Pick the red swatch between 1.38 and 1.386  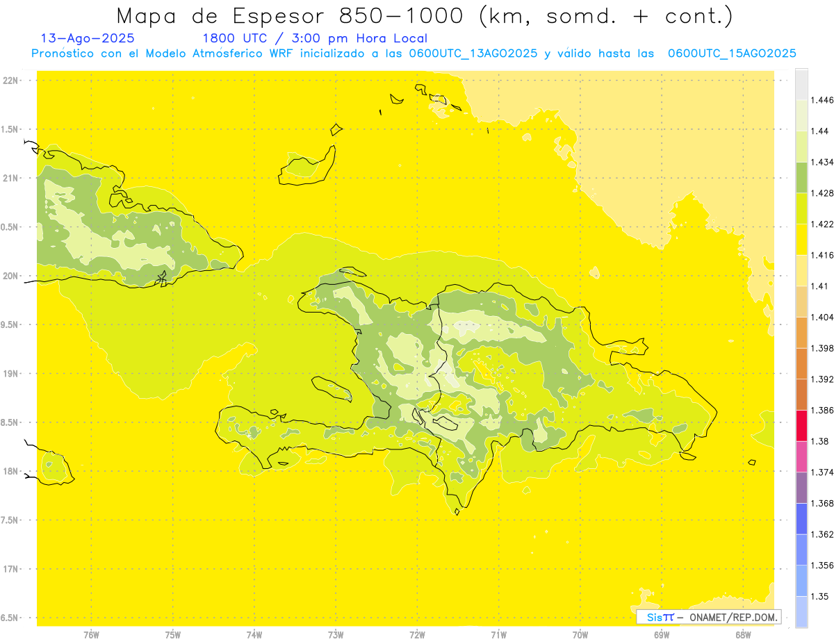[x=801, y=426]
